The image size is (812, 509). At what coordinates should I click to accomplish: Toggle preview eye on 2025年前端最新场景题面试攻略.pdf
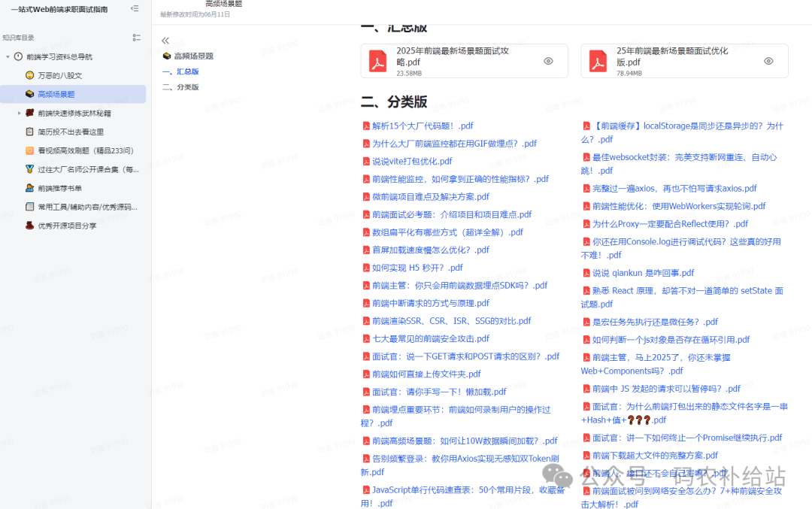click(548, 61)
